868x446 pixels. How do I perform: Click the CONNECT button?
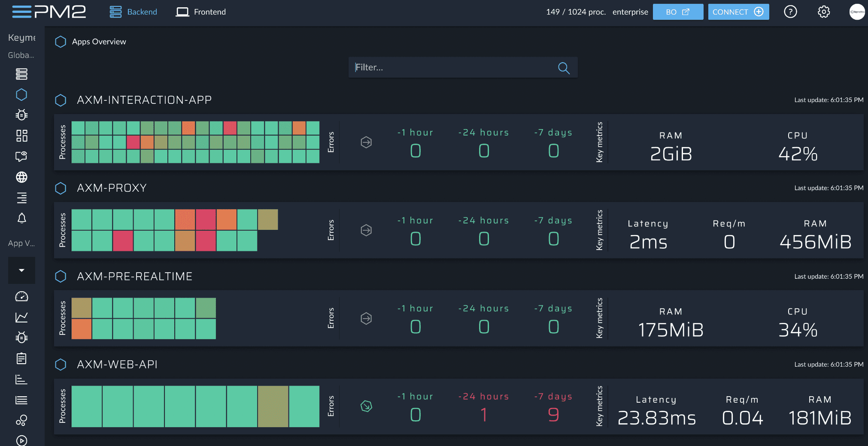tap(738, 12)
